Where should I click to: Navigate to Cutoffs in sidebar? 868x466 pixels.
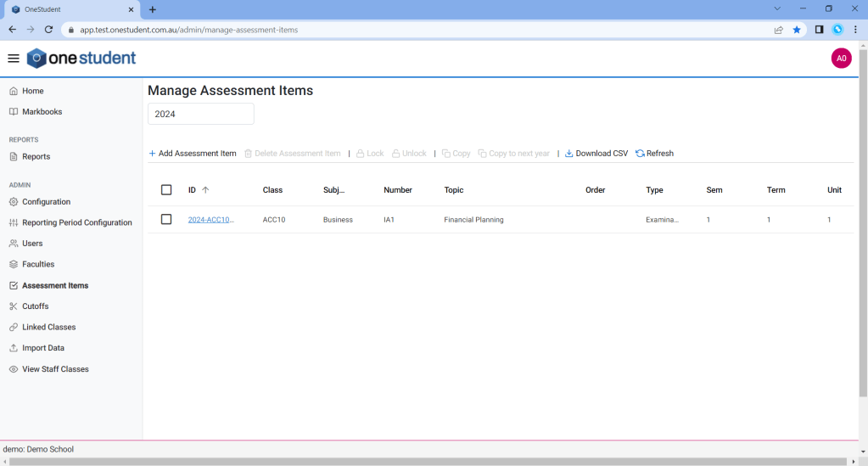point(35,306)
